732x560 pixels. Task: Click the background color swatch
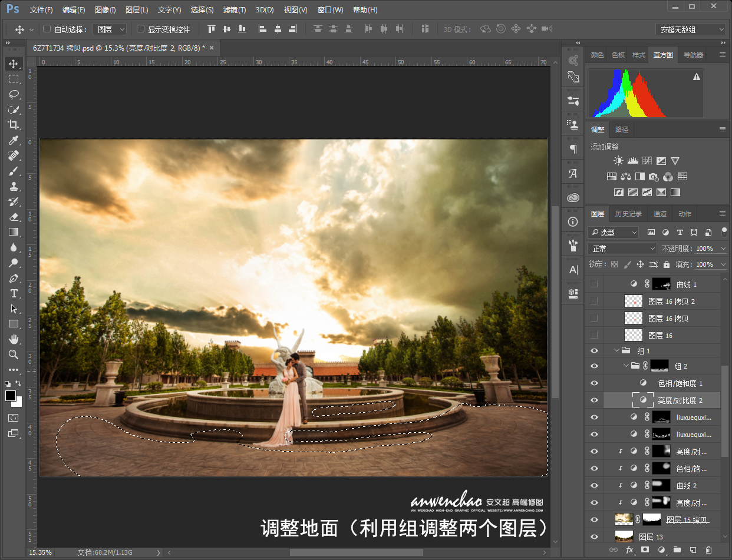coord(18,402)
